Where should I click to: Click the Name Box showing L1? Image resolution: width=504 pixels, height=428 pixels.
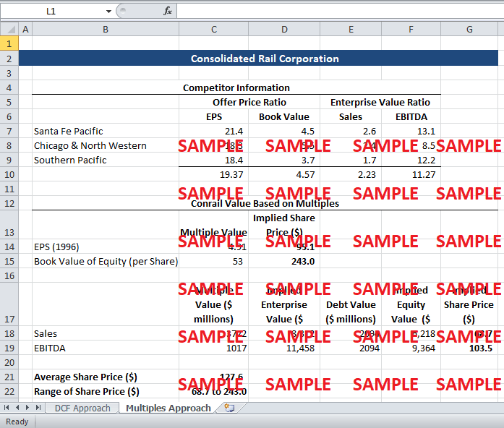click(x=52, y=12)
